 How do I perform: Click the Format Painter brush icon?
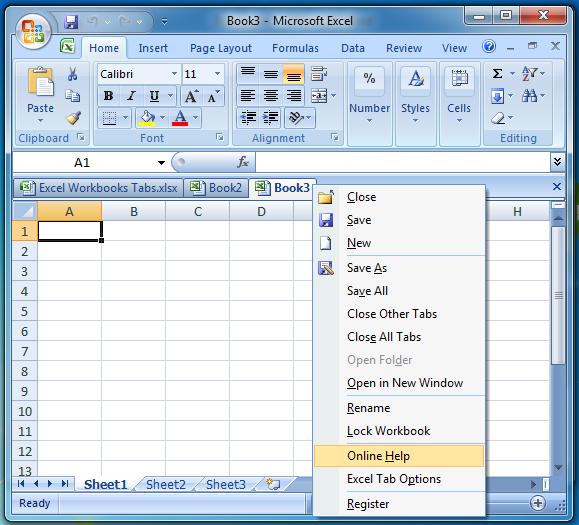coord(73,118)
